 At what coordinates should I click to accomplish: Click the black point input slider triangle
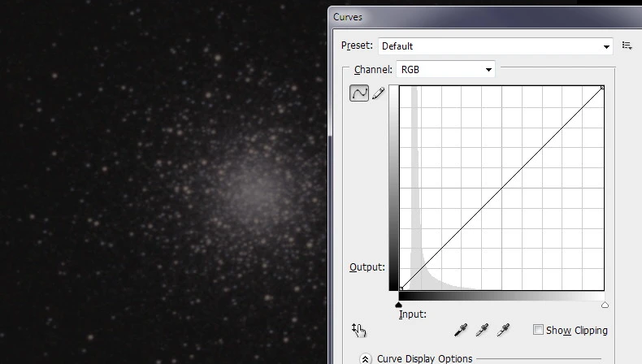[399, 305]
